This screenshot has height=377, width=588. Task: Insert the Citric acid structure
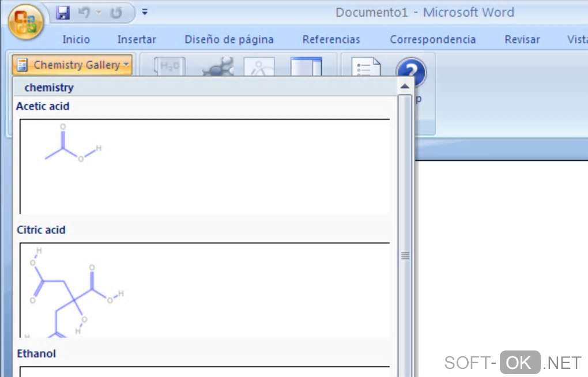click(x=205, y=290)
